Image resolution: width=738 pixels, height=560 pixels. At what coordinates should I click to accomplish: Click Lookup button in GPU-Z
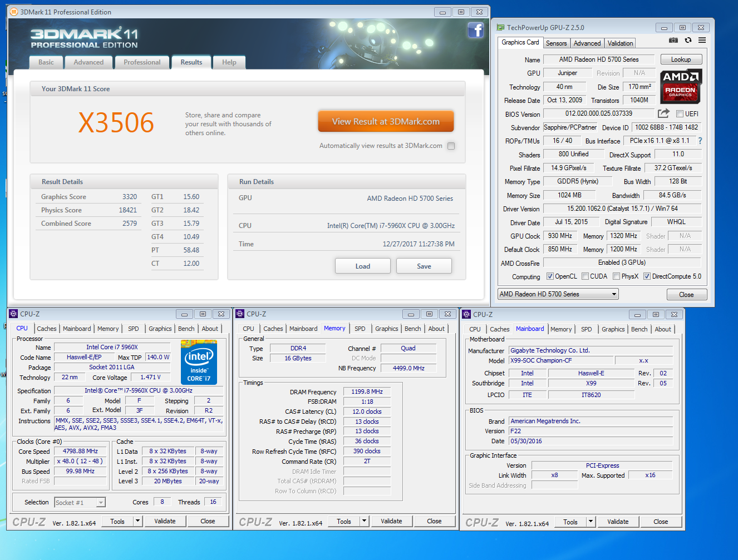[681, 60]
